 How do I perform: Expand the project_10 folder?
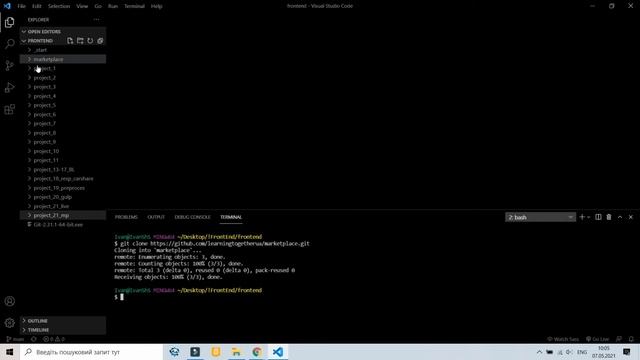(x=63, y=151)
